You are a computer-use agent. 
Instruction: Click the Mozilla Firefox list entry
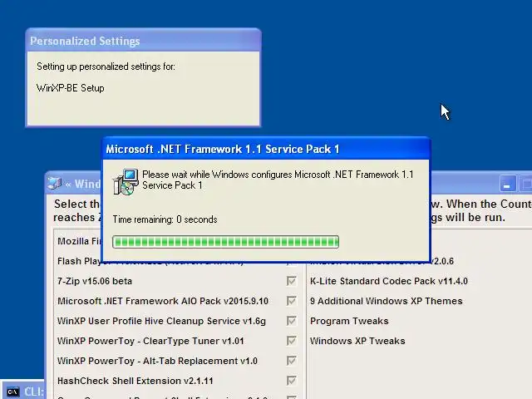pos(79,241)
